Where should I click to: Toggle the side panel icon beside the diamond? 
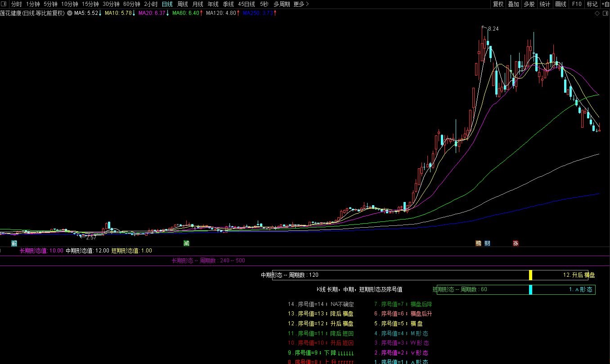[x=605, y=13]
